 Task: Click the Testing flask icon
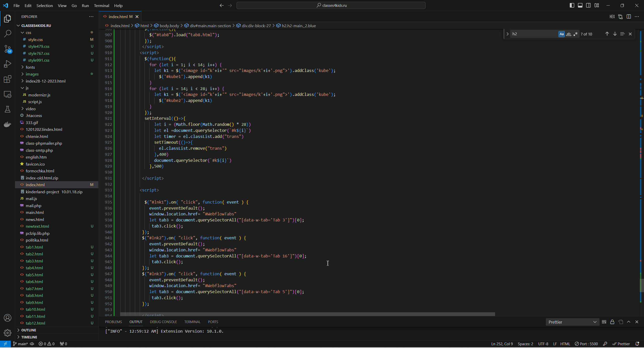(8, 109)
